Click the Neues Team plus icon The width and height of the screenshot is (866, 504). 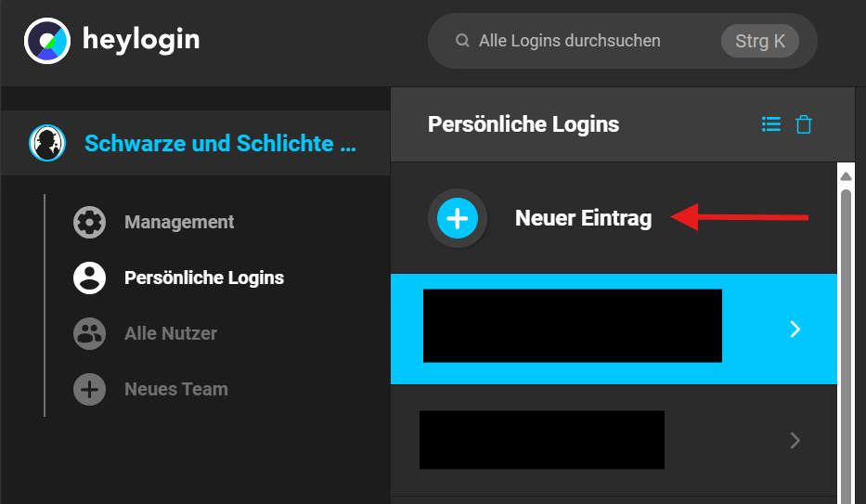[x=90, y=389]
